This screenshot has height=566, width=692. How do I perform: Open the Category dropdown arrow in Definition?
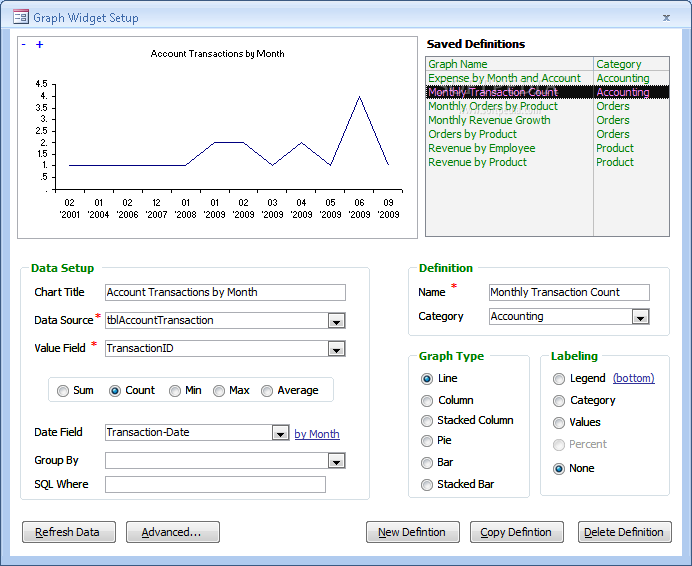click(640, 317)
